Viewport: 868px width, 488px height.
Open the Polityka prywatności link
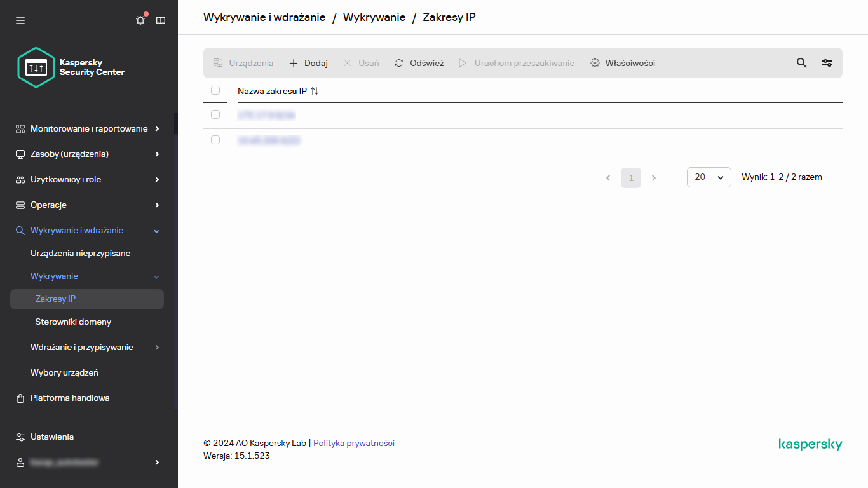354,443
